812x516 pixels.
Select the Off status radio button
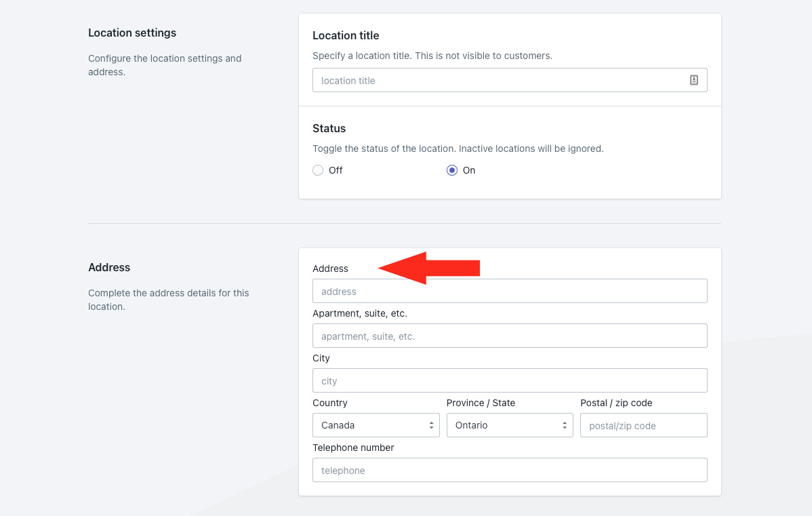pyautogui.click(x=318, y=170)
